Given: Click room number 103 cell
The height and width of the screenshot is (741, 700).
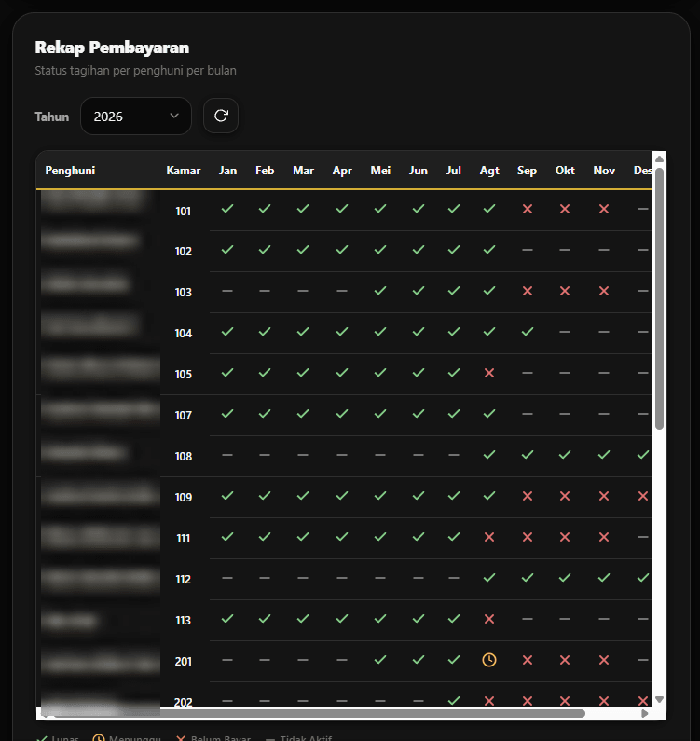Looking at the screenshot, I should [x=184, y=293].
